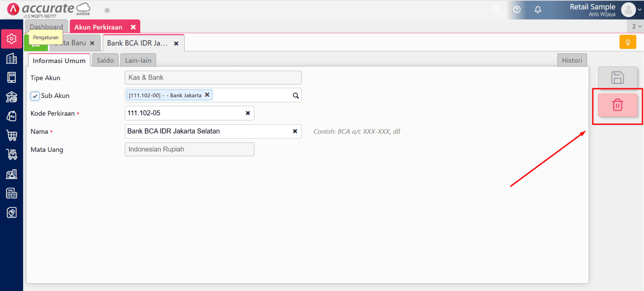Remove the Bank Jakarta sub account tag
644x291 pixels.
click(207, 95)
